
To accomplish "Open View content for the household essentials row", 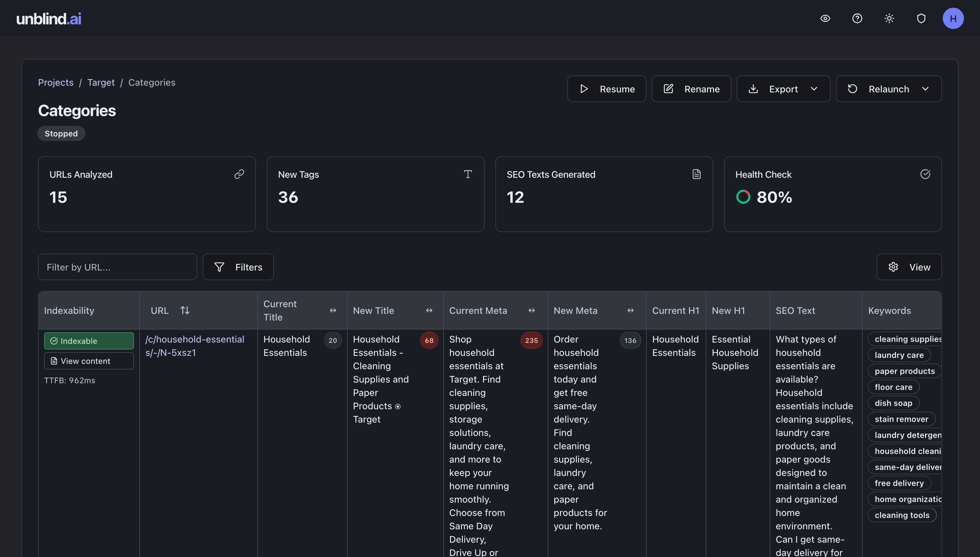I will click(x=89, y=361).
